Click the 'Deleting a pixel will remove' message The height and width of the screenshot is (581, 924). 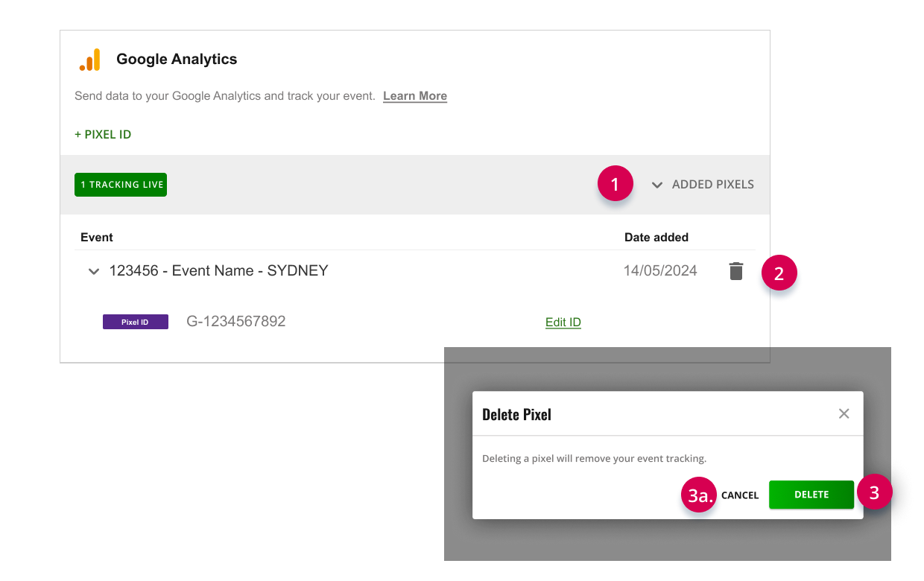[x=594, y=458]
